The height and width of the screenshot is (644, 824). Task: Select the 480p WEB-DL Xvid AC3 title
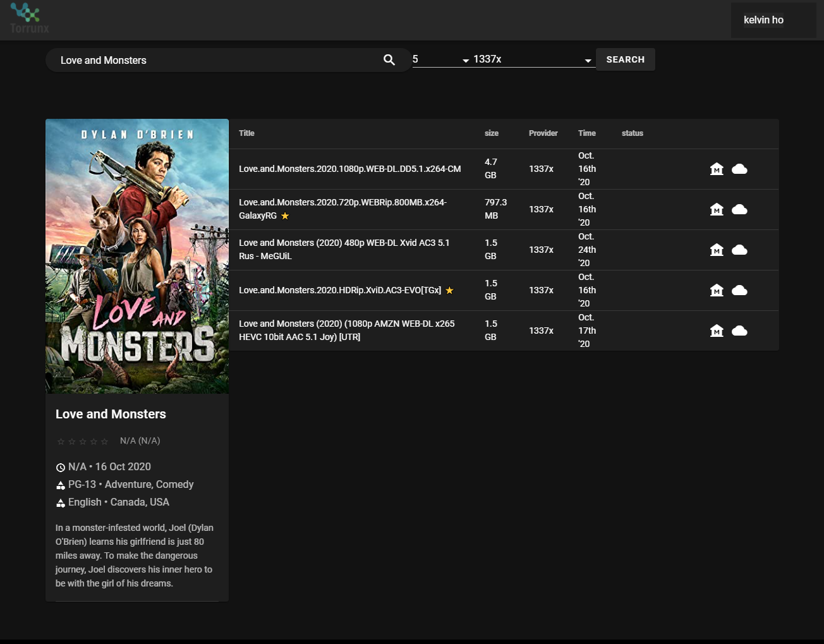[x=344, y=250]
